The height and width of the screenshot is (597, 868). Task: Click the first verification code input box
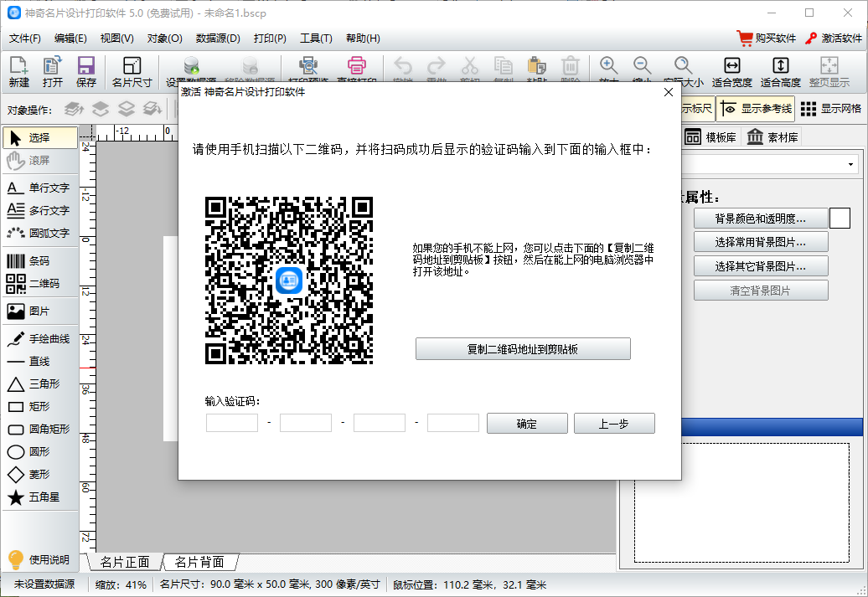[x=232, y=424]
